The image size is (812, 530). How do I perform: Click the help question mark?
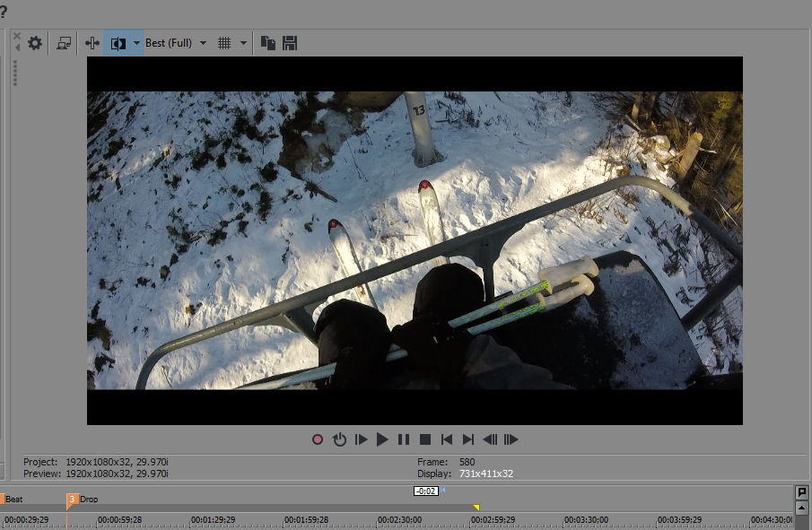[x=3, y=12]
